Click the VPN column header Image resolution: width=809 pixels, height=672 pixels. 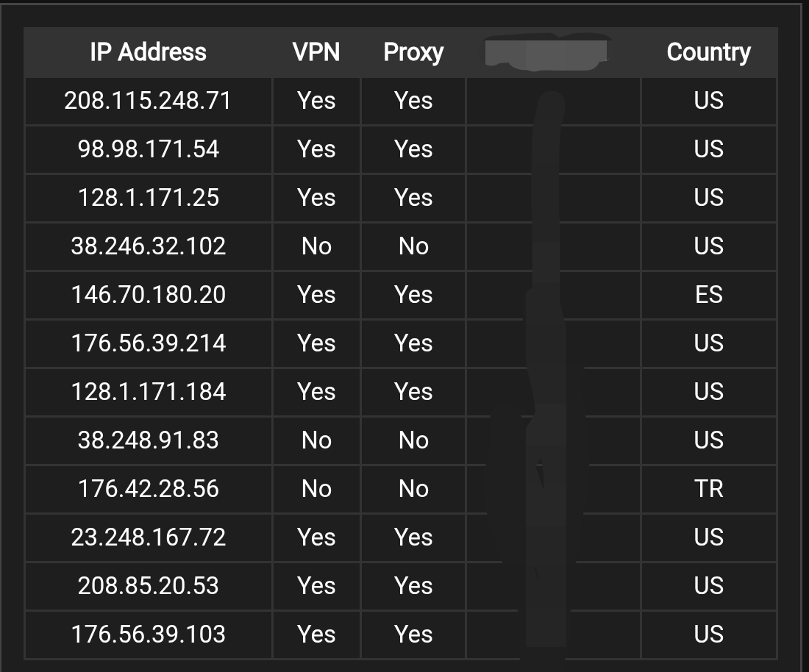(316, 52)
